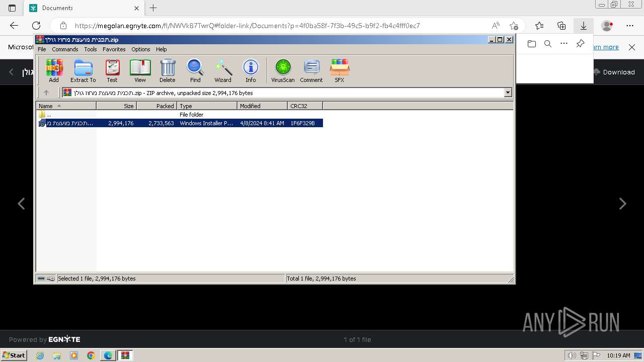Open more options in downloads panel

(564, 44)
